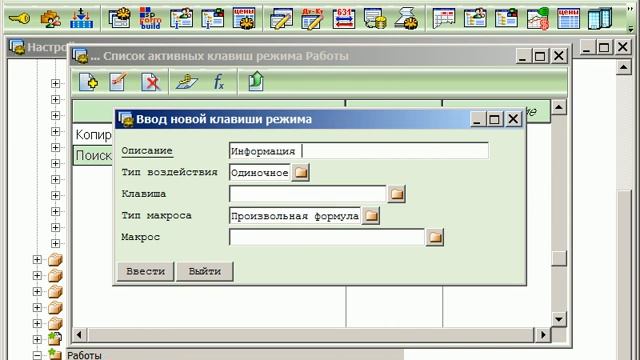Open the window settings gear icon

[119, 18]
